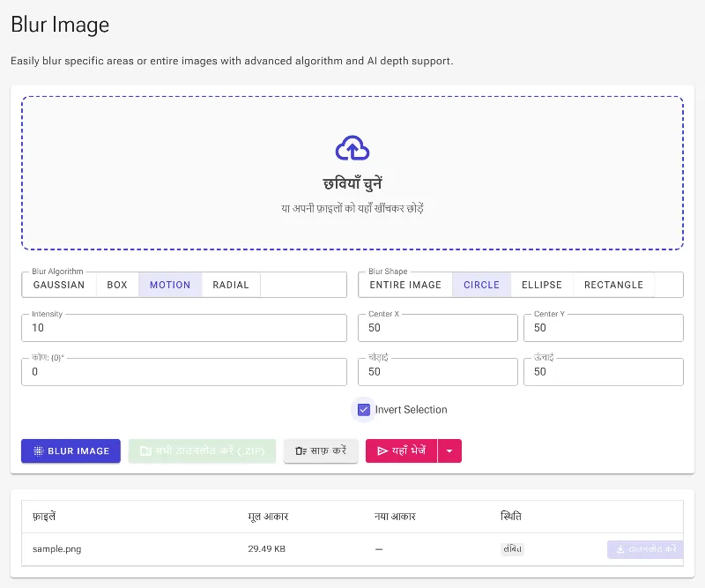Click the स्थिति column header
The height and width of the screenshot is (588, 705).
(511, 517)
